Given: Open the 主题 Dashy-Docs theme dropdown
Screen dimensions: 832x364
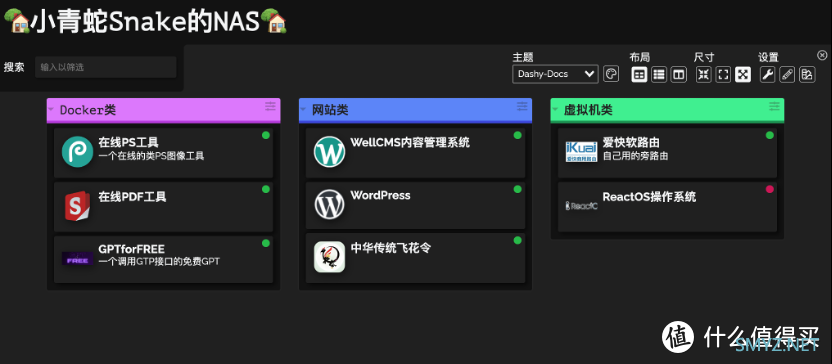Looking at the screenshot, I should (555, 74).
